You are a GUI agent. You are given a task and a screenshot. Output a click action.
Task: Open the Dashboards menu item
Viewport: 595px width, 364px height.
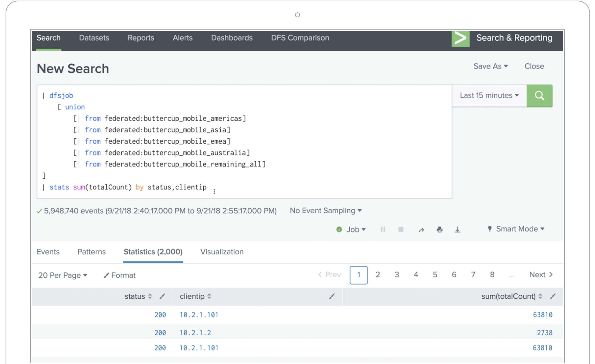tap(232, 38)
